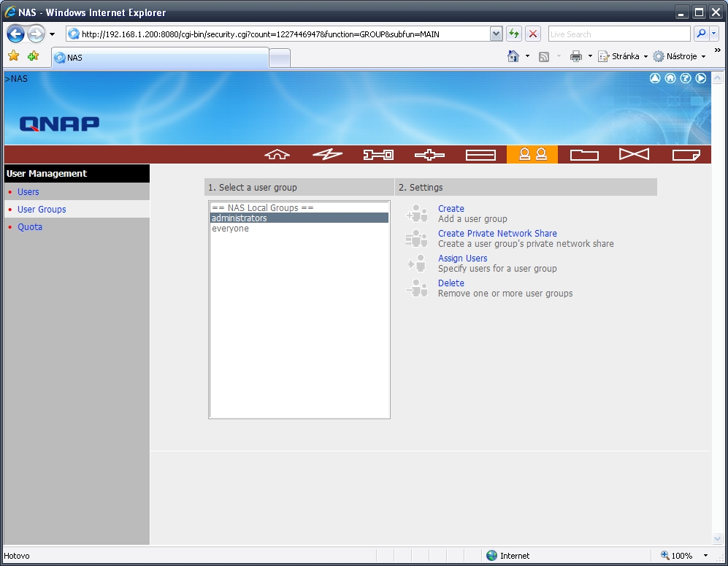Screen dimensions: 728x566
Task: Stop loading with the red X button
Action: (533, 34)
